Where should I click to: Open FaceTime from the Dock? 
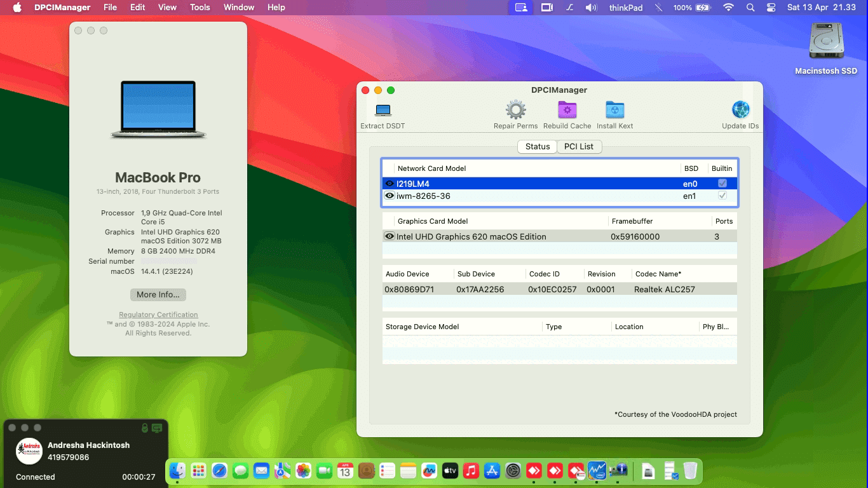click(324, 471)
